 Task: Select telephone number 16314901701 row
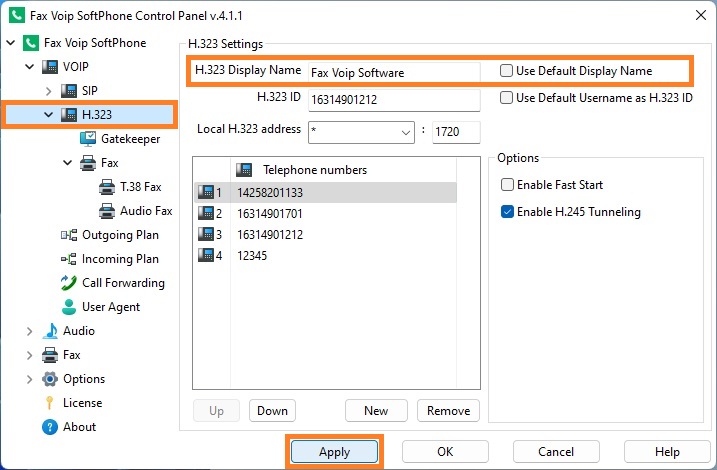click(x=325, y=214)
